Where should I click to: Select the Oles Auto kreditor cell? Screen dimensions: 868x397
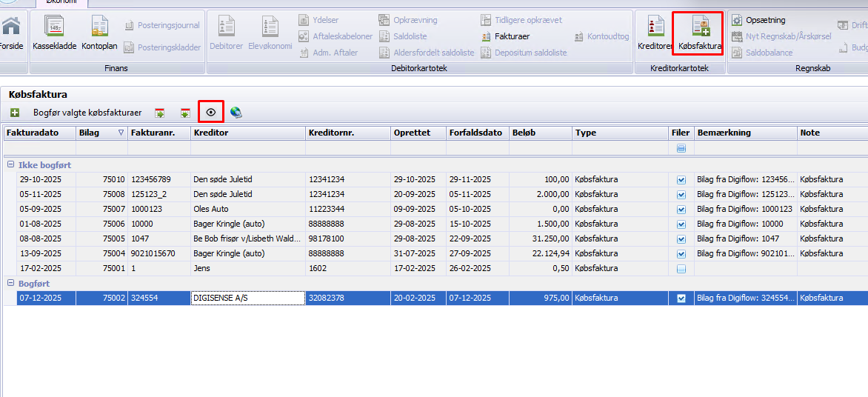[248, 210]
